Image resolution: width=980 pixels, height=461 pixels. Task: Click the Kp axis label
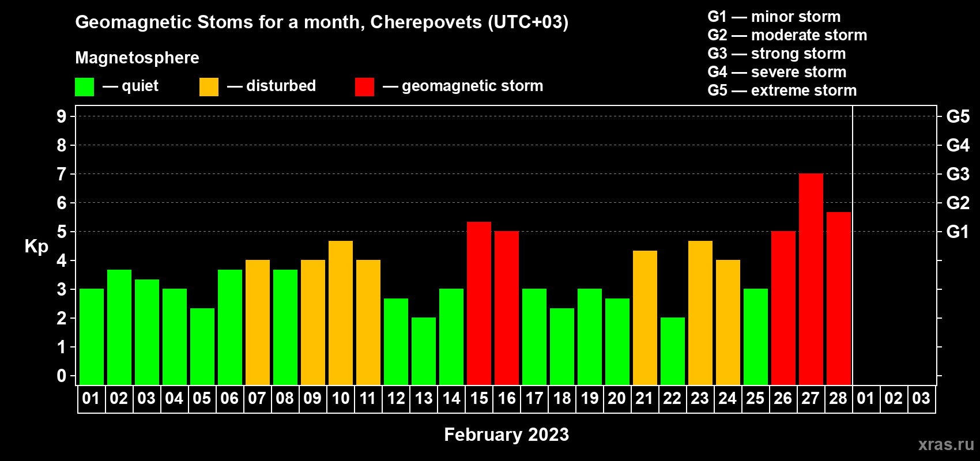tap(36, 246)
